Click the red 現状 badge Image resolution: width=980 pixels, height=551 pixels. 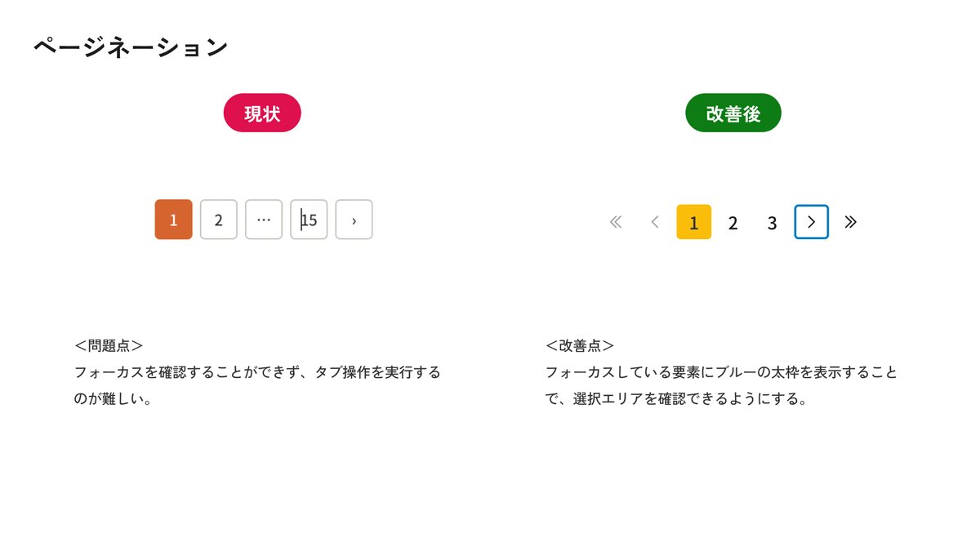[x=262, y=113]
